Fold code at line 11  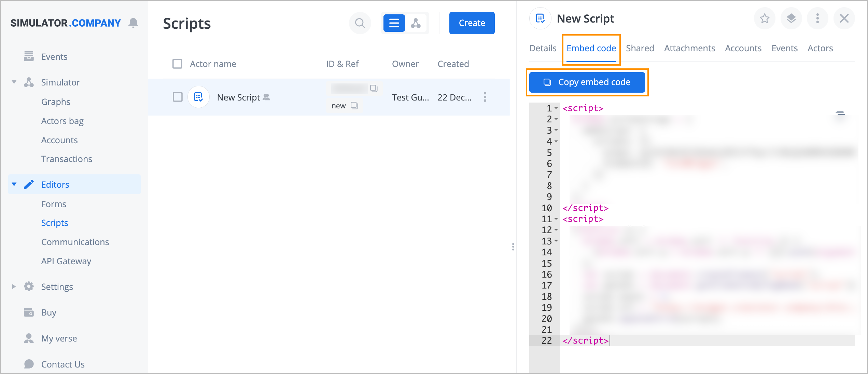pyautogui.click(x=556, y=219)
